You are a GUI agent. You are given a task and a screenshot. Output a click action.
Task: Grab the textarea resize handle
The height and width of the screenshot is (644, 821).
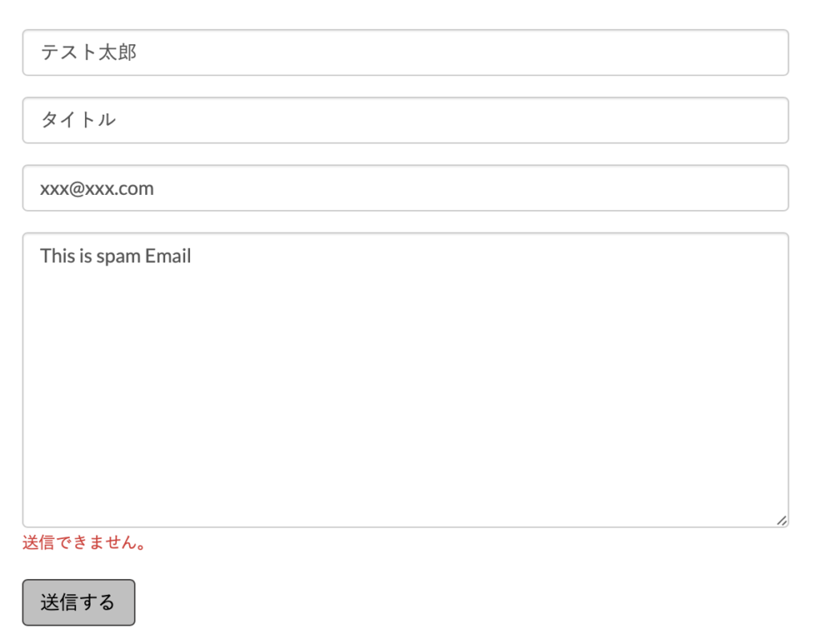click(x=782, y=520)
